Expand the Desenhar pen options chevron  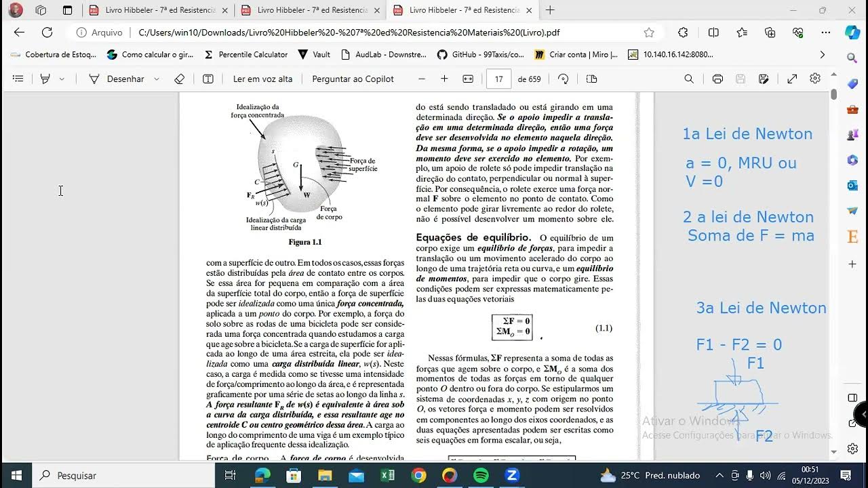coord(156,79)
